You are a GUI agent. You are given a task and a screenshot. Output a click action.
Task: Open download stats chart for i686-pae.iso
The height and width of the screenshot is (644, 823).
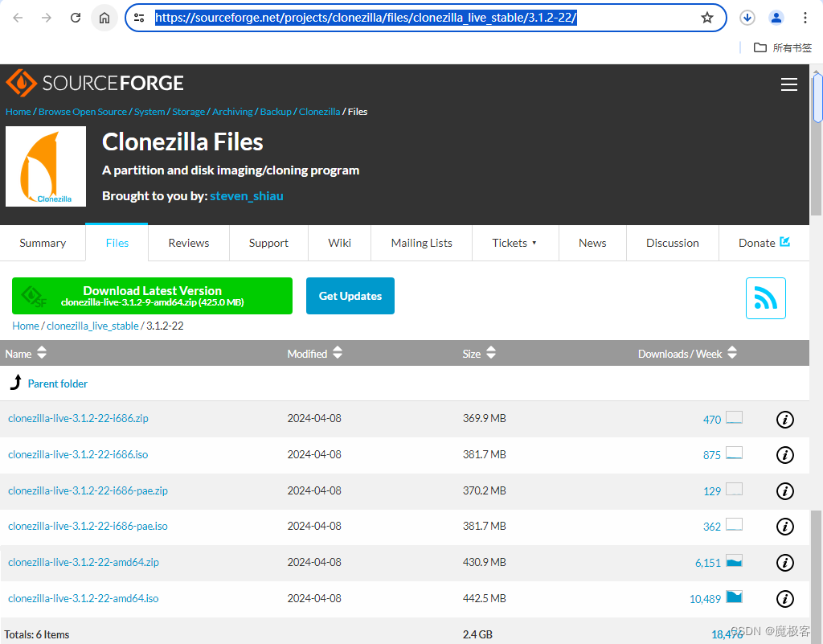coord(735,524)
